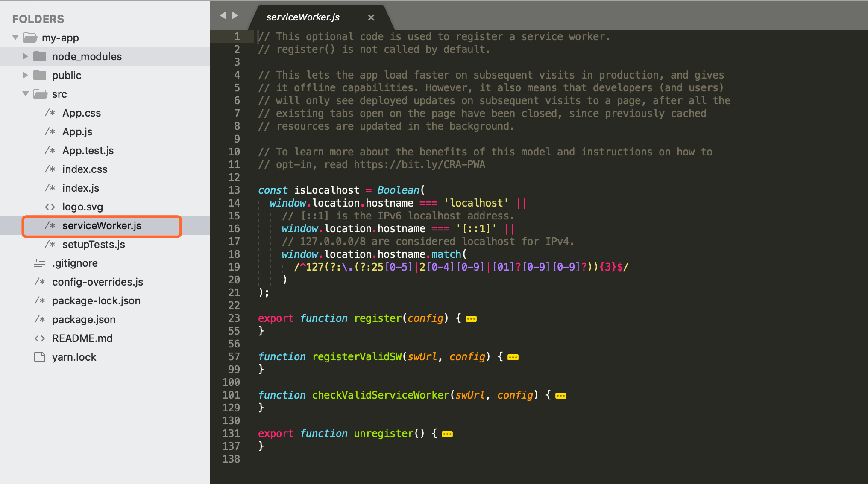Close the serviceWorker.js tab
This screenshot has width=868, height=484.
(371, 17)
